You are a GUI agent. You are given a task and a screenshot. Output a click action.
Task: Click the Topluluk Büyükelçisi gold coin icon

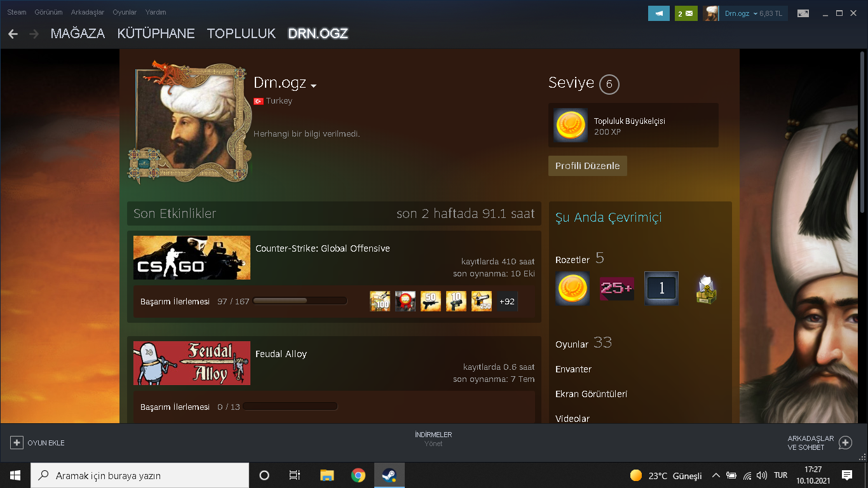tap(570, 125)
